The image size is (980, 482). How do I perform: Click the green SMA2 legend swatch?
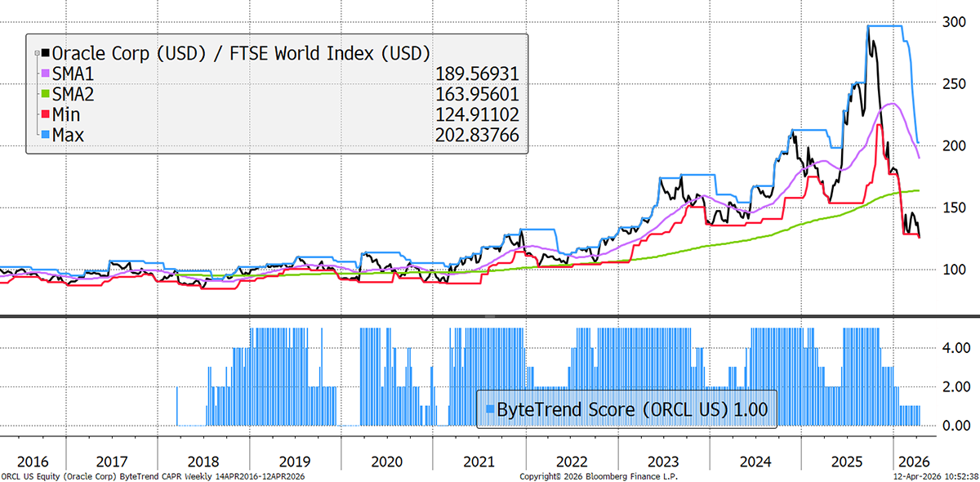coord(46,95)
